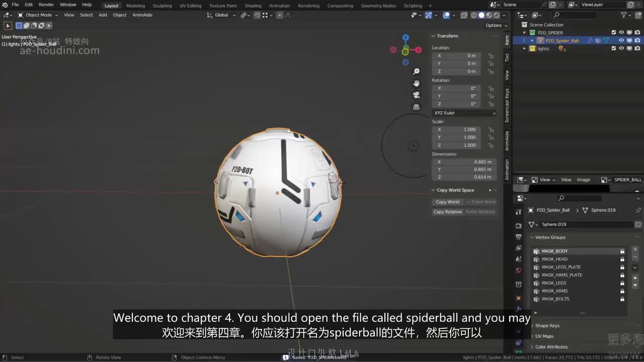
Task: Click the pan view hand gizmo
Action: tap(416, 83)
